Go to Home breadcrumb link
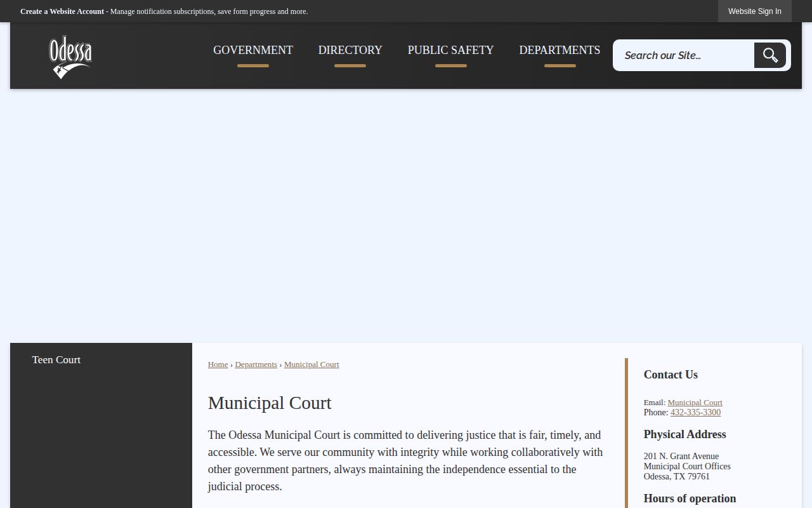The width and height of the screenshot is (812, 508). [218, 364]
